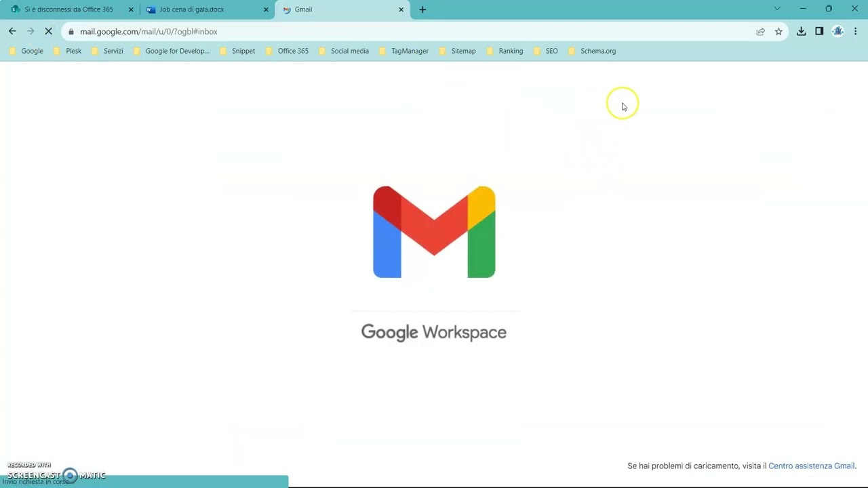Open the SEO bookmark folder
The image size is (868, 488).
point(545,51)
